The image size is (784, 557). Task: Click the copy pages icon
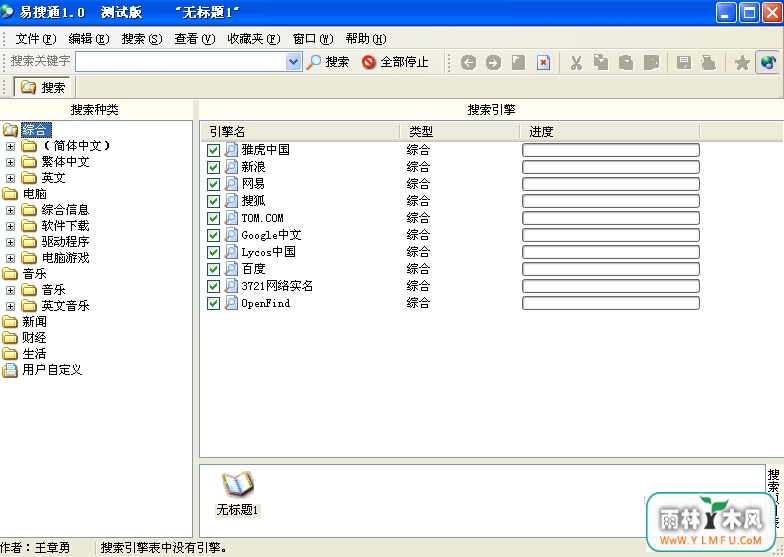(601, 62)
